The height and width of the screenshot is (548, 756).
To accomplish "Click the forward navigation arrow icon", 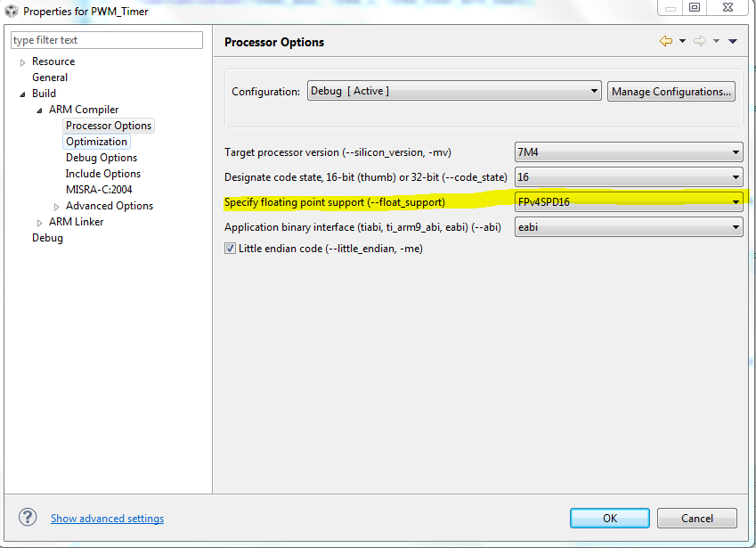I will click(700, 41).
